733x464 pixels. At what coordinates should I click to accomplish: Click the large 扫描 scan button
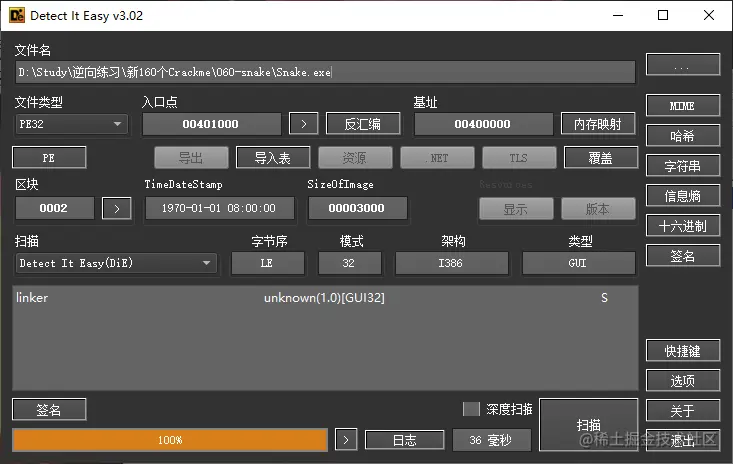(589, 425)
